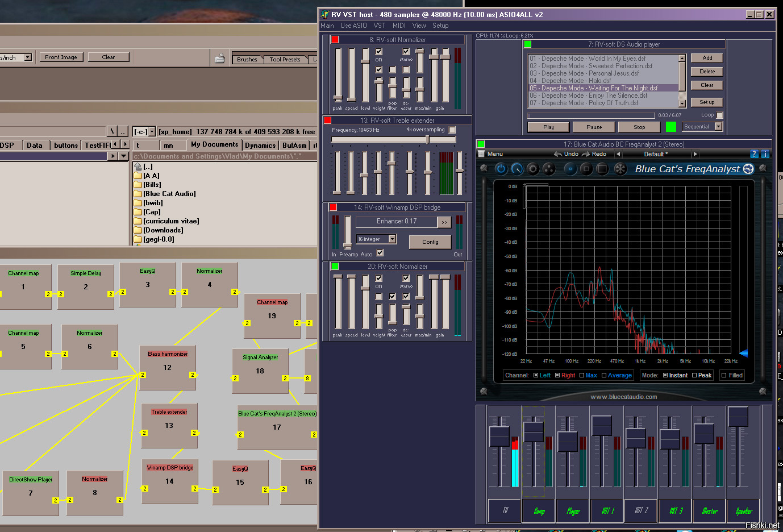Click the printer icon in toolbar
Screen dimensions: 783x532
point(220,58)
